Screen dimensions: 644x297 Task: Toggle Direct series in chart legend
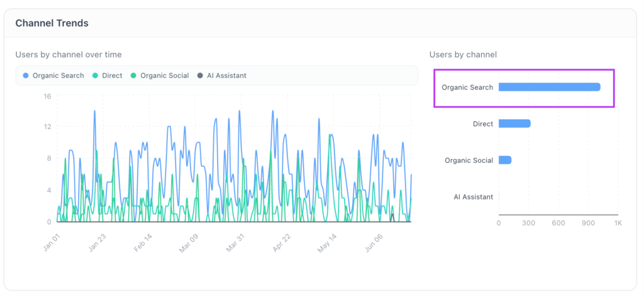click(107, 76)
